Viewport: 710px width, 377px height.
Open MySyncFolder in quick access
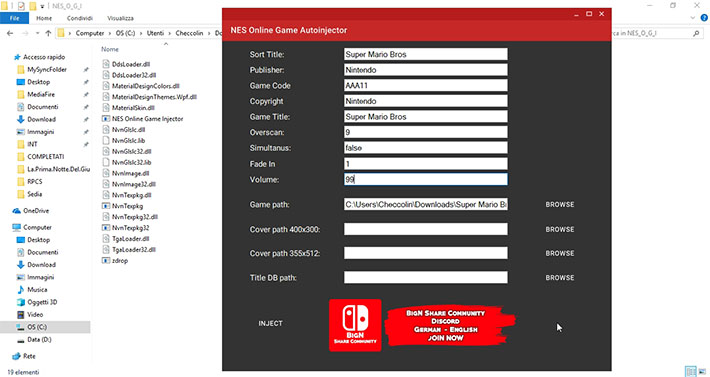[47, 70]
